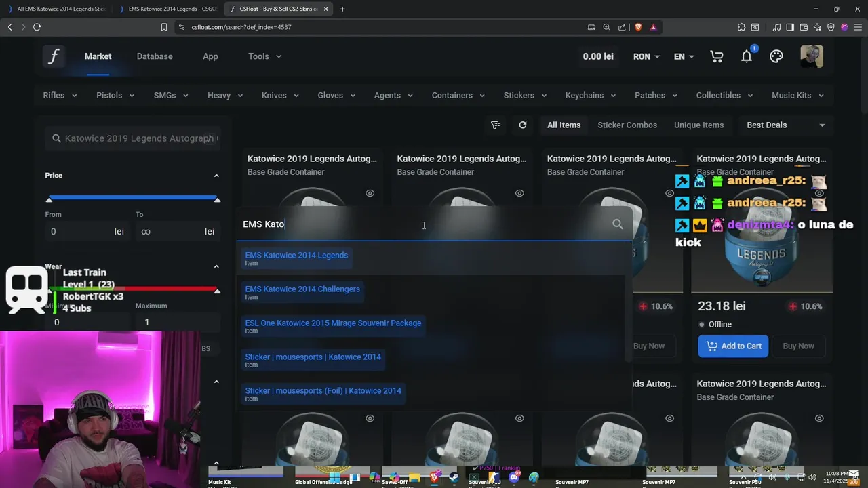Open the browser hamburger menu
The height and width of the screenshot is (488, 868).
858,27
